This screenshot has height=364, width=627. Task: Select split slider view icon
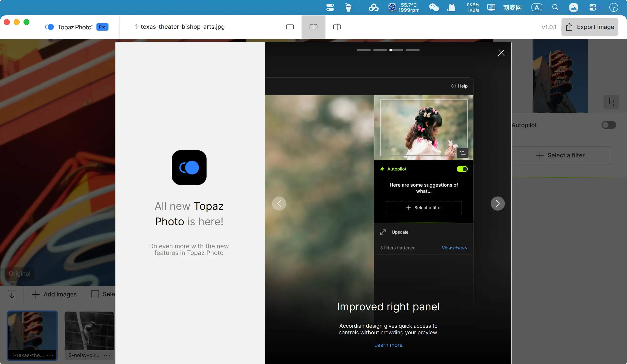tap(337, 27)
